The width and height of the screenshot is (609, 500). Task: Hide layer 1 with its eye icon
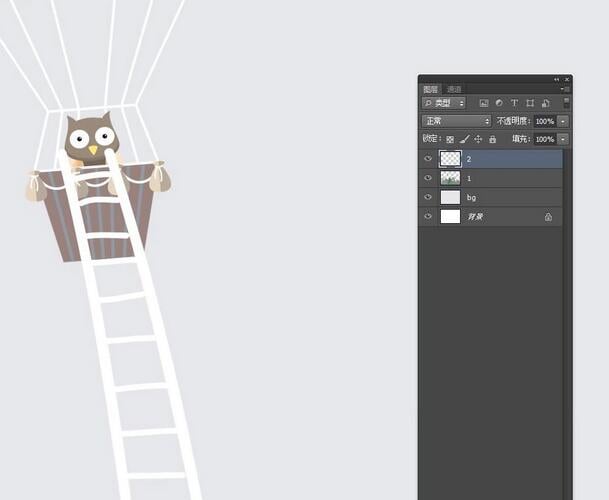(x=428, y=178)
